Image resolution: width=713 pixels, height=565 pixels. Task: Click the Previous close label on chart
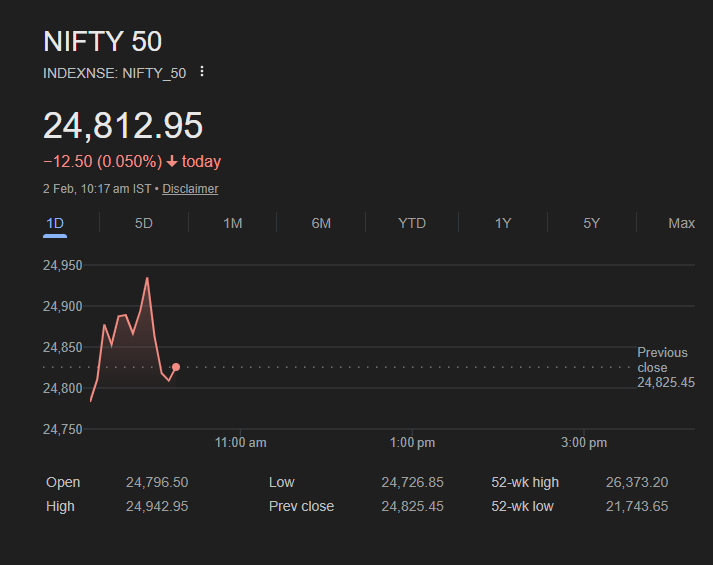662,360
